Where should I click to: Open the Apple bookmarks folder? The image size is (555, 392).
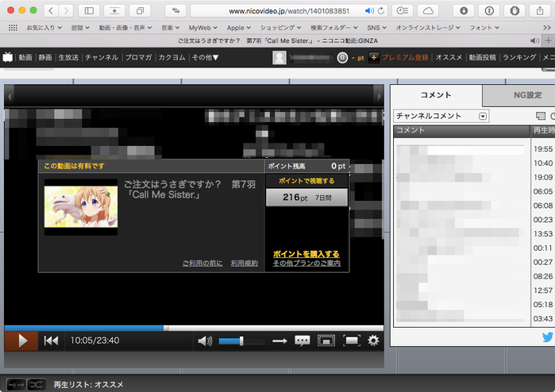click(x=239, y=28)
